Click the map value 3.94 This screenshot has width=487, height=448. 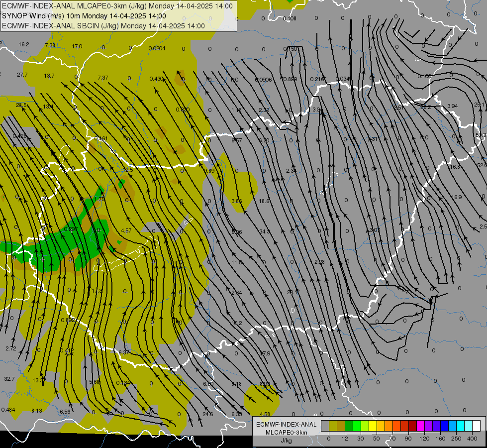453,106
